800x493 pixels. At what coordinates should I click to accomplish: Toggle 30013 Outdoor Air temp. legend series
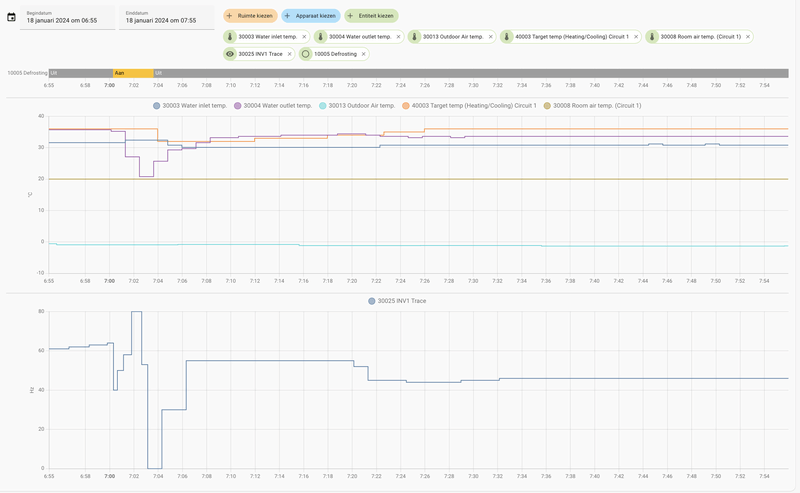click(357, 106)
